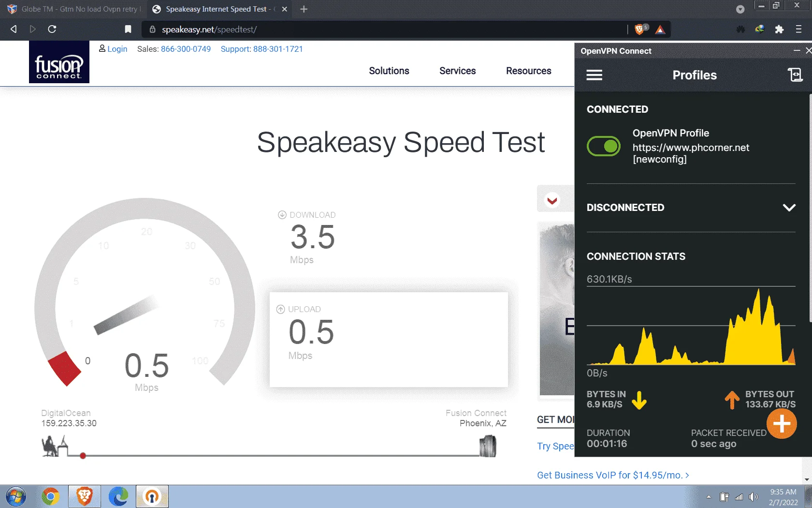Open the Brave main menu button
The height and width of the screenshot is (508, 812).
[x=798, y=30]
